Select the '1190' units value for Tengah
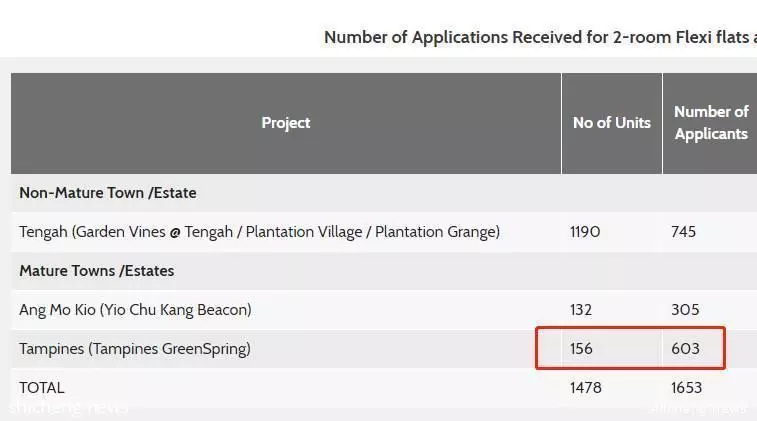The width and height of the screenshot is (757, 421). pyautogui.click(x=585, y=232)
